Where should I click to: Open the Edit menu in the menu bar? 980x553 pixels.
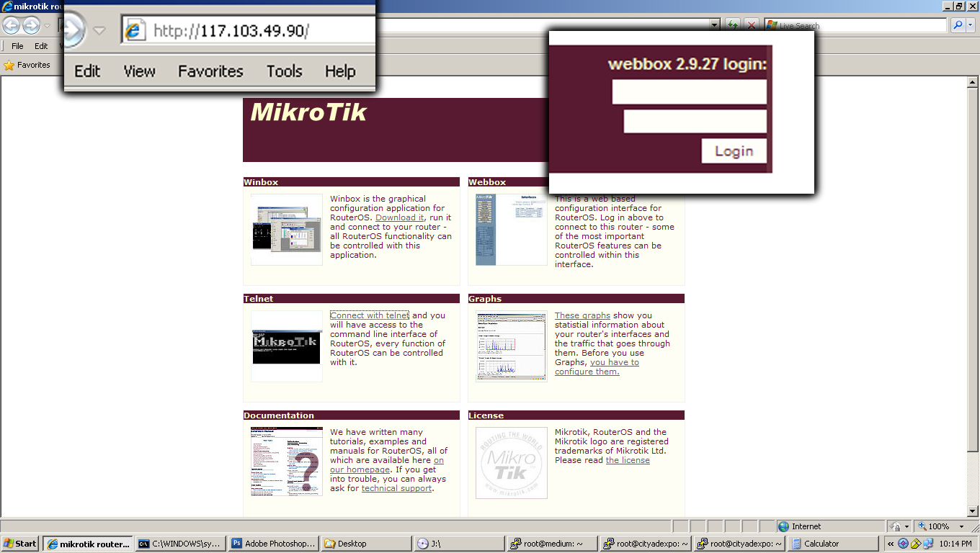tap(41, 46)
